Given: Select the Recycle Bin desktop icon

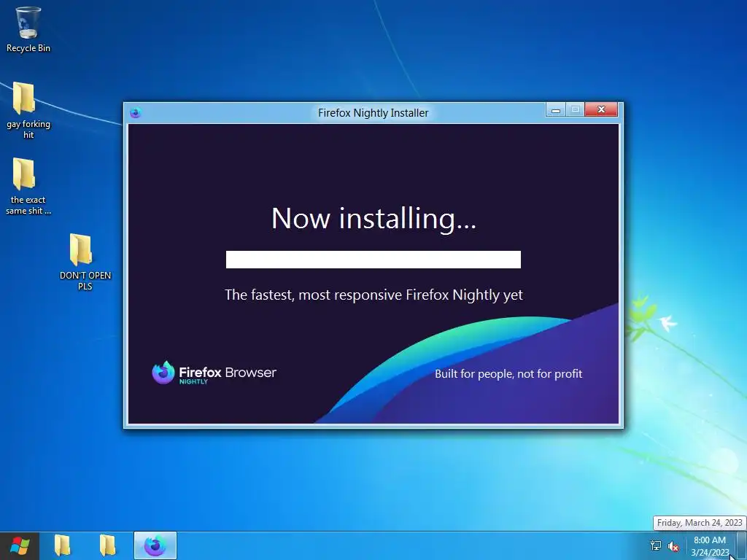Looking at the screenshot, I should click(x=28, y=29).
